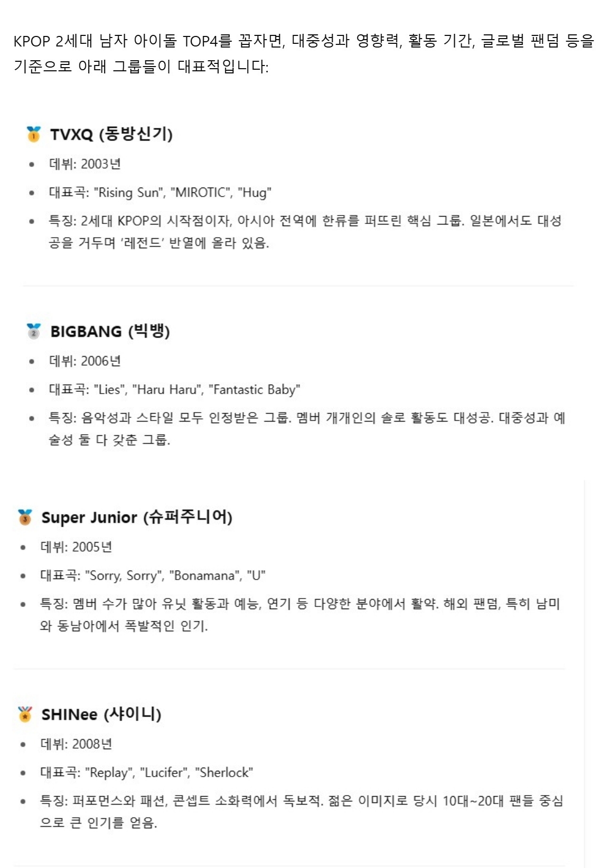The image size is (599, 868).
Task: Select the TVXQ (동방신기) heading
Action: (x=111, y=134)
